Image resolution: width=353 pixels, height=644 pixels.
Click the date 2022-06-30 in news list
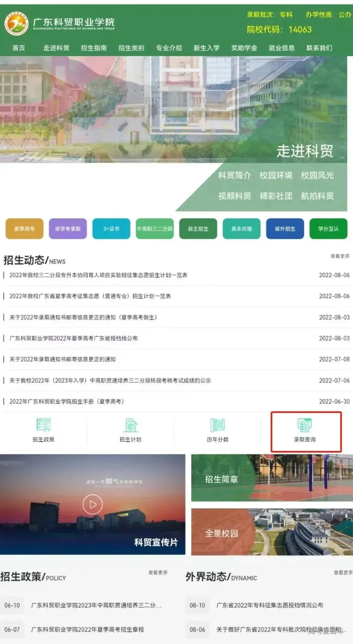334,402
